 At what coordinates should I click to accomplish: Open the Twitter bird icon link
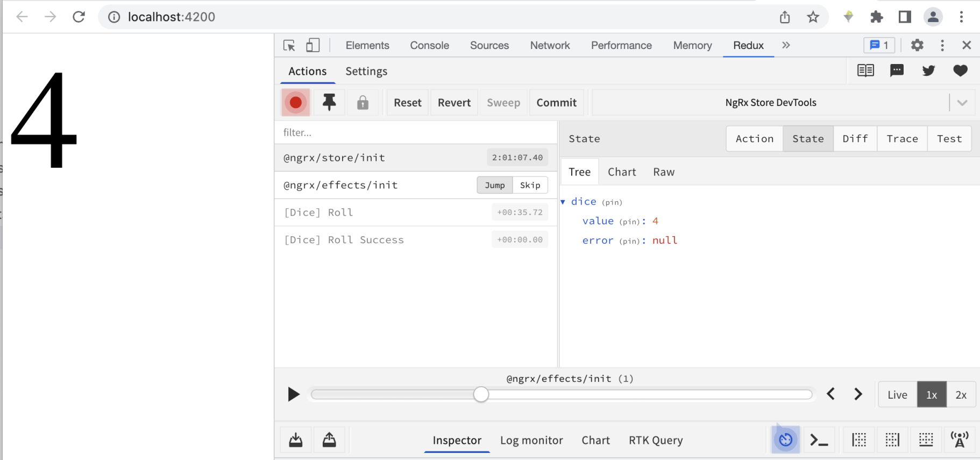tap(928, 70)
